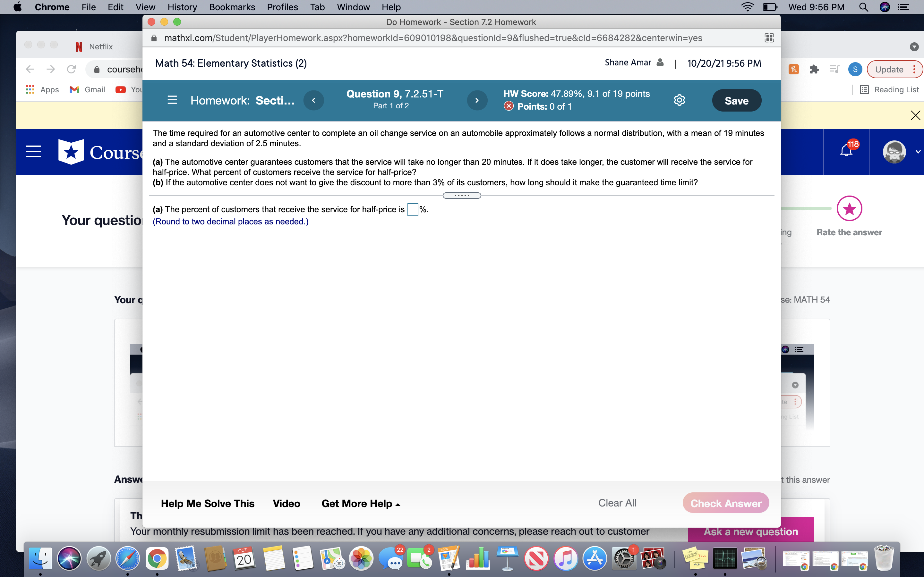Open the question settings gear
924x577 pixels.
679,100
